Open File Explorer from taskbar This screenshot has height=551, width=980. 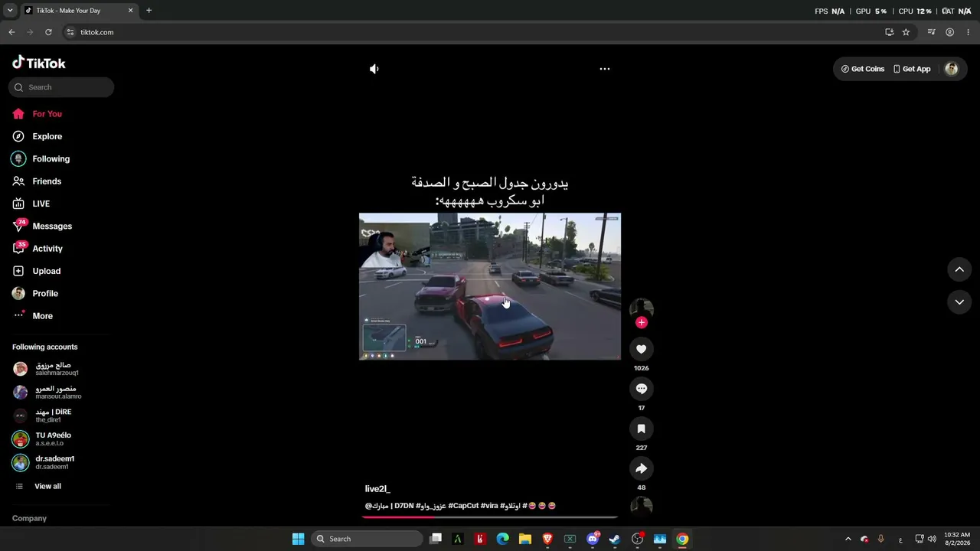click(525, 539)
